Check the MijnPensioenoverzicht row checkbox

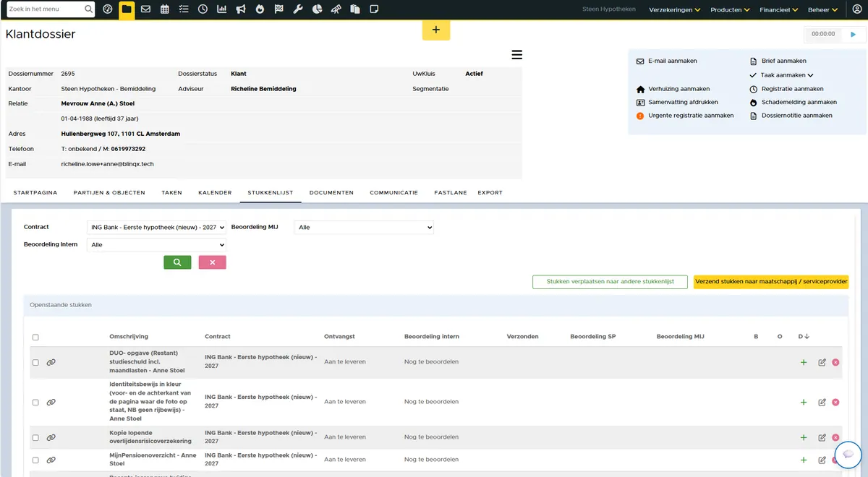[x=35, y=460]
